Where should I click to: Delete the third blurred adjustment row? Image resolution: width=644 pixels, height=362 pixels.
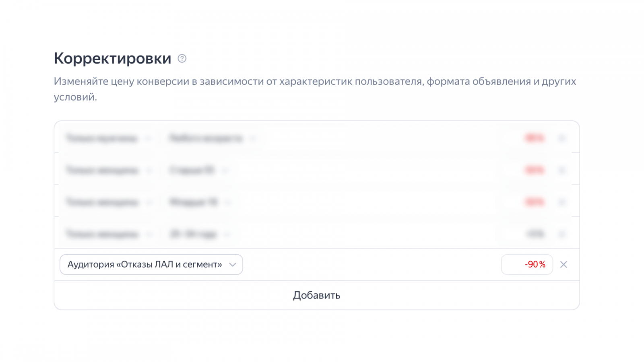562,202
